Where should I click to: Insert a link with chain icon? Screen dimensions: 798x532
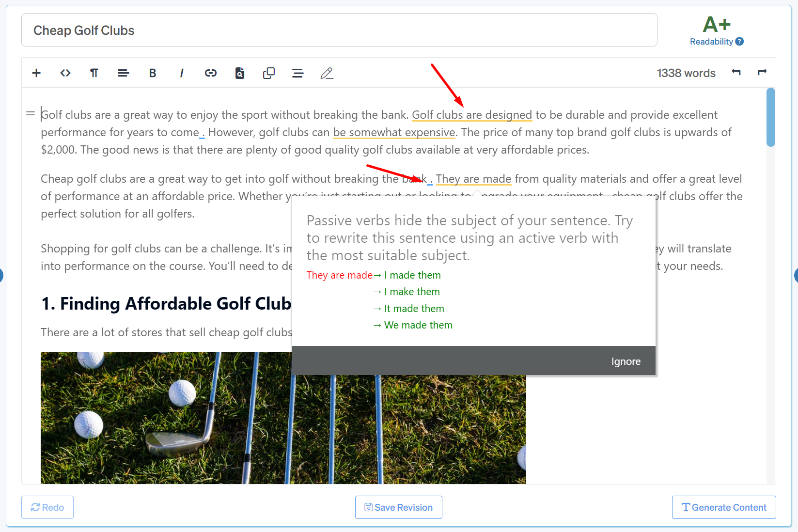(211, 73)
